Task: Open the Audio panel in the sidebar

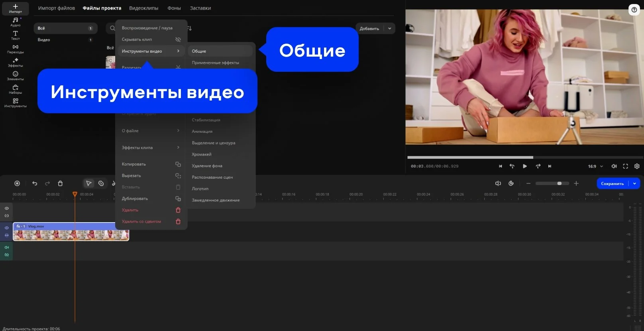Action: click(15, 22)
